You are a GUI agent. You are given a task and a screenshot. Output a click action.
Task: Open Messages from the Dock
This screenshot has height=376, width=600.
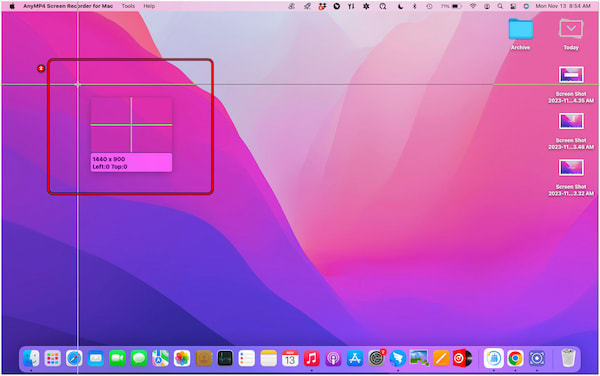click(139, 358)
